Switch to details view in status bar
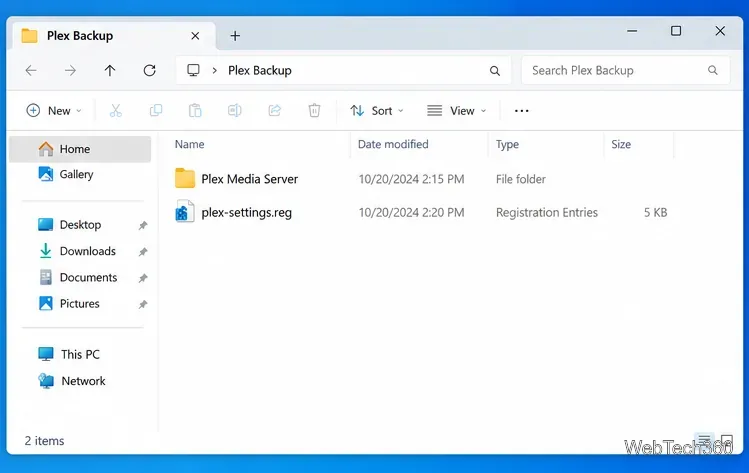This screenshot has width=749, height=473. pyautogui.click(x=705, y=440)
